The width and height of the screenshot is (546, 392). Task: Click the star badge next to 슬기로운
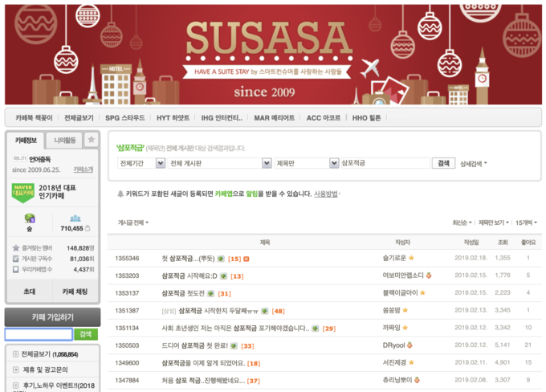point(412,258)
